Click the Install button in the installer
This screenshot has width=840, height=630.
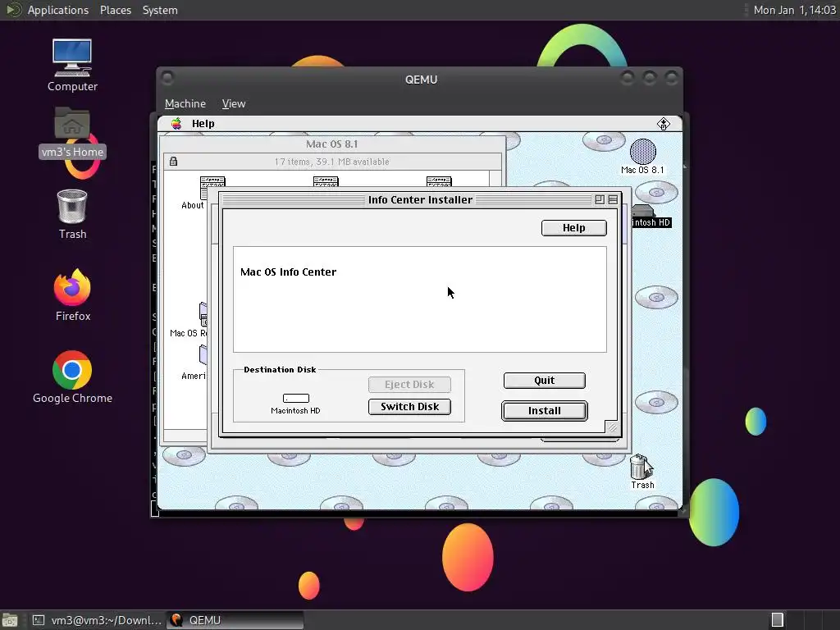(545, 411)
